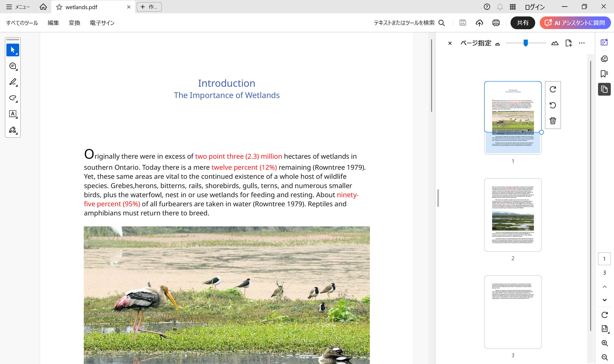Select the freehand draw tool
The image size is (614, 364).
click(x=13, y=98)
